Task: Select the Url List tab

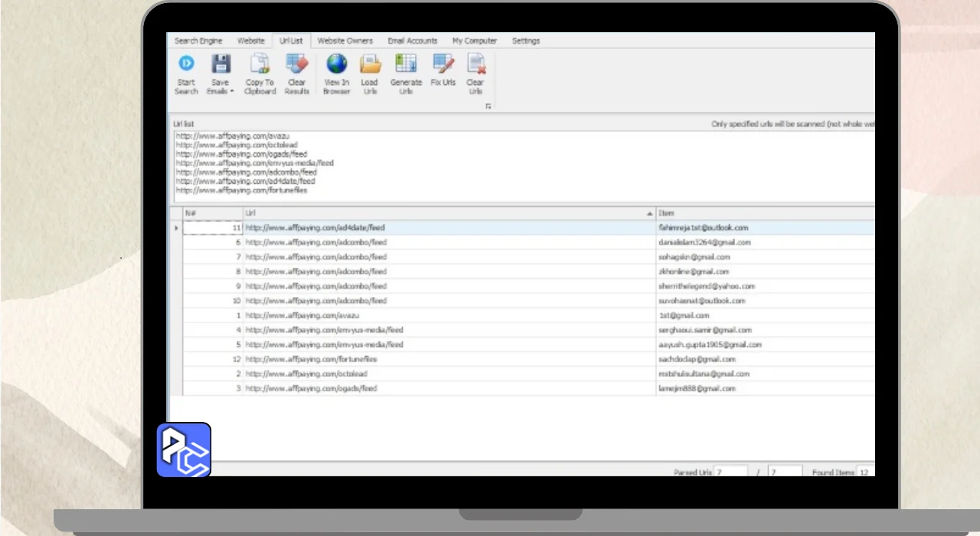Action: point(291,41)
